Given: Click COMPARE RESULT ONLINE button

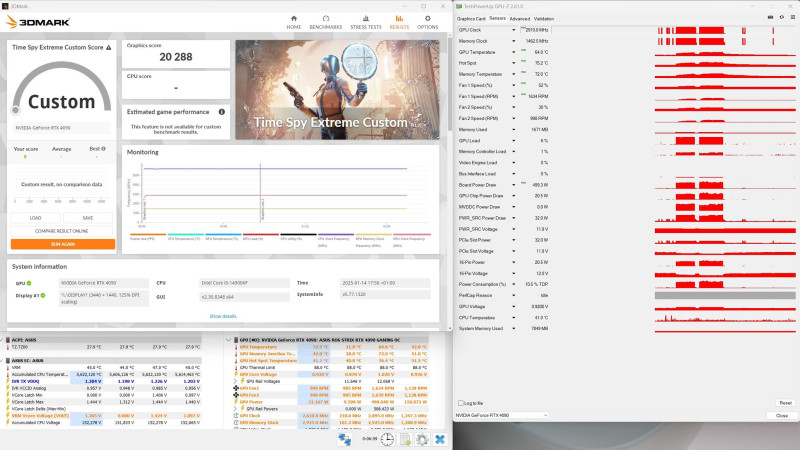Looking at the screenshot, I should [x=62, y=231].
